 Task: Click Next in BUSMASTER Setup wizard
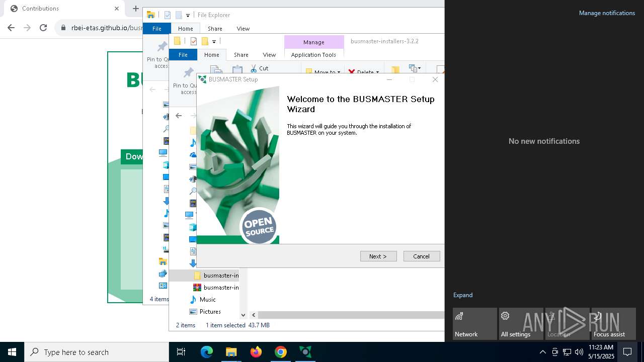click(378, 256)
